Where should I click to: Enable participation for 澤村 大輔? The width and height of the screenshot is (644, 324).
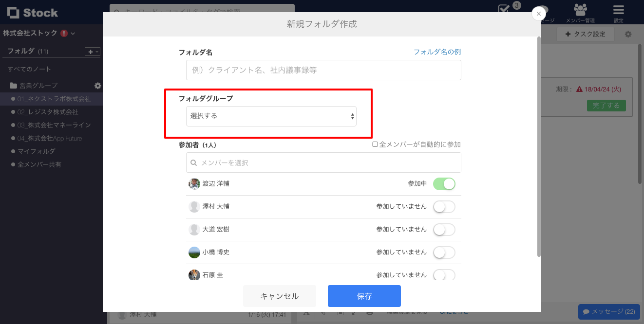[x=444, y=206]
